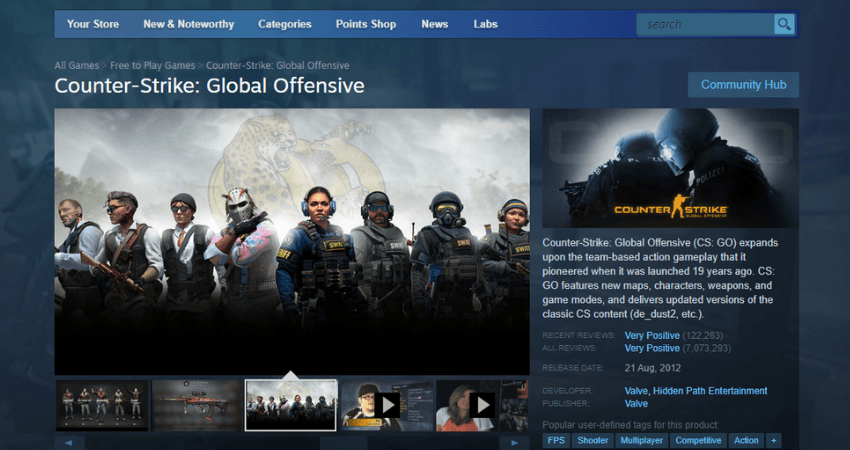Image resolution: width=850 pixels, height=450 pixels.
Task: Click the Multiplayer tag
Action: tap(641, 440)
